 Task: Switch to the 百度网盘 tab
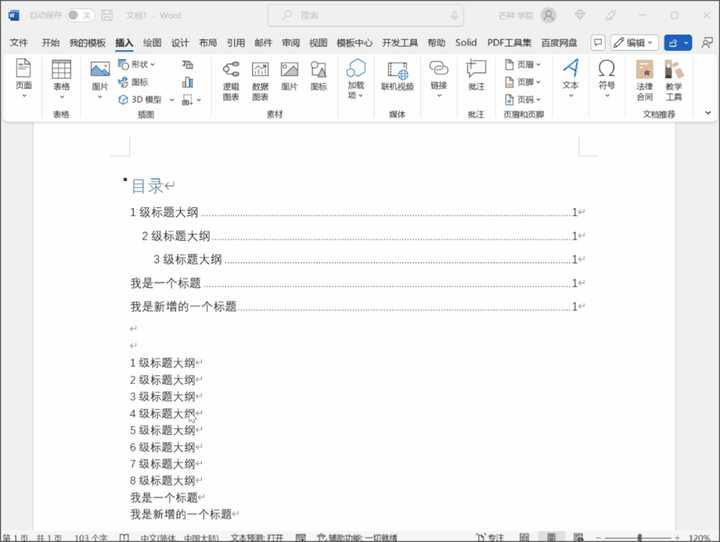[559, 43]
